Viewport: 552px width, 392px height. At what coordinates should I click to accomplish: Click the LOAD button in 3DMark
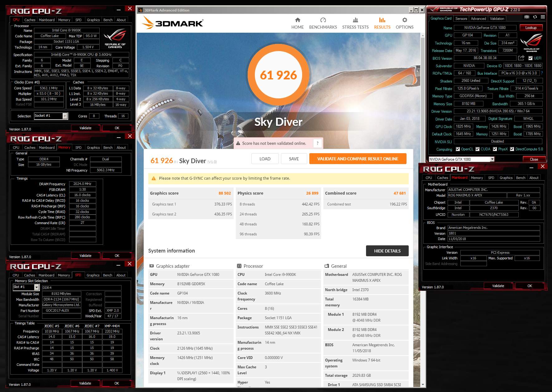coord(265,159)
